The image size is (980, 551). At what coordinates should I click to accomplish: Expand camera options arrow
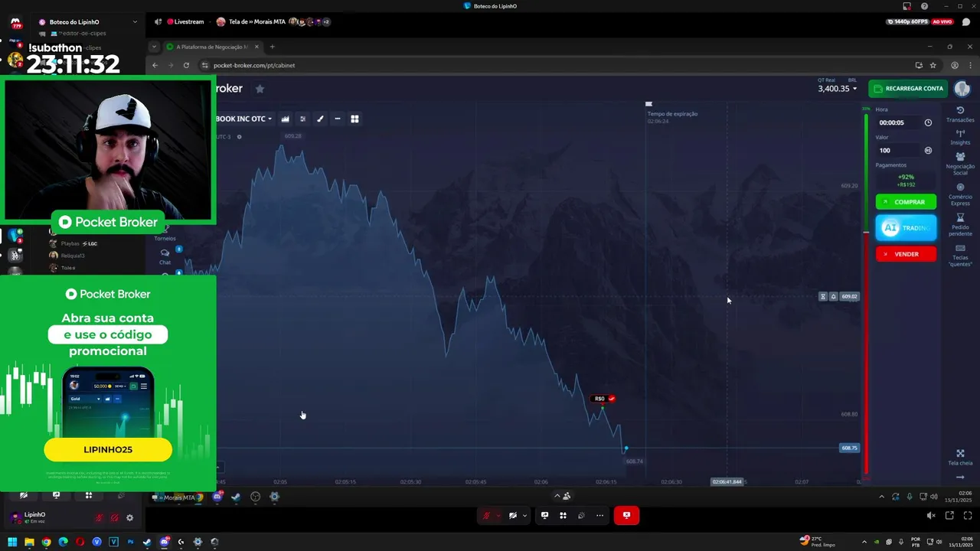point(524,516)
